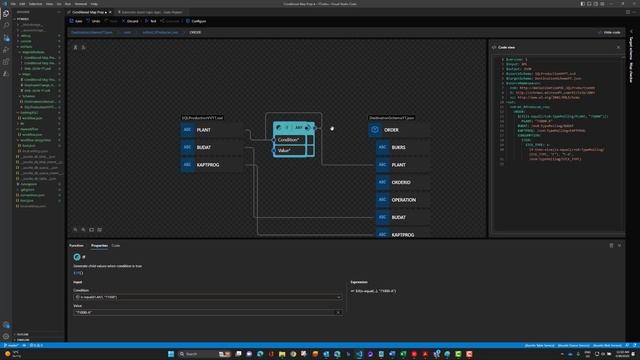The height and width of the screenshot is (360, 640).
Task: Close the Code view panel
Action: pyautogui.click(x=618, y=47)
